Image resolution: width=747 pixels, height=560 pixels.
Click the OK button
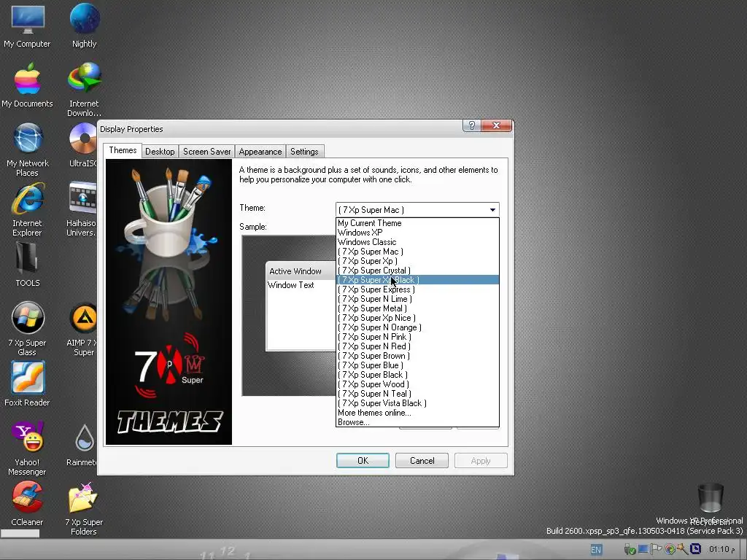pyautogui.click(x=363, y=461)
